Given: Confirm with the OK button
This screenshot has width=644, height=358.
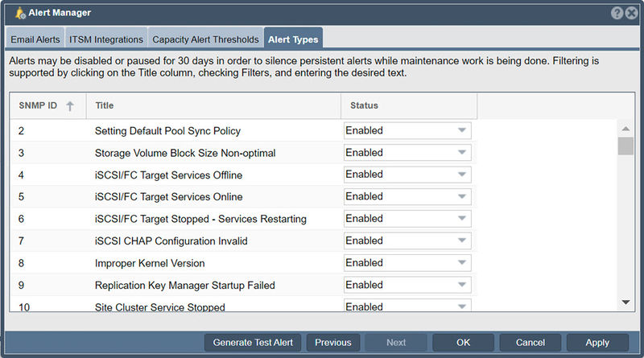Looking at the screenshot, I should pyautogui.click(x=464, y=343).
